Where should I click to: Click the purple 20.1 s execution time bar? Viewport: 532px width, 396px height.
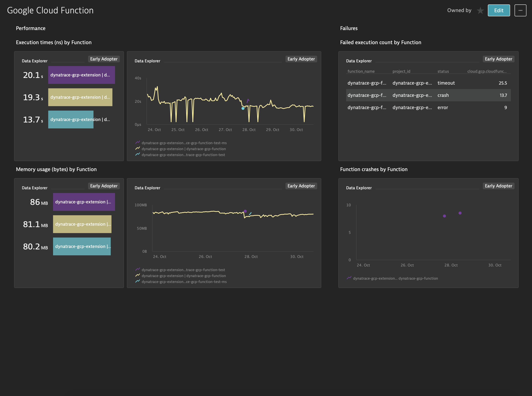[81, 75]
